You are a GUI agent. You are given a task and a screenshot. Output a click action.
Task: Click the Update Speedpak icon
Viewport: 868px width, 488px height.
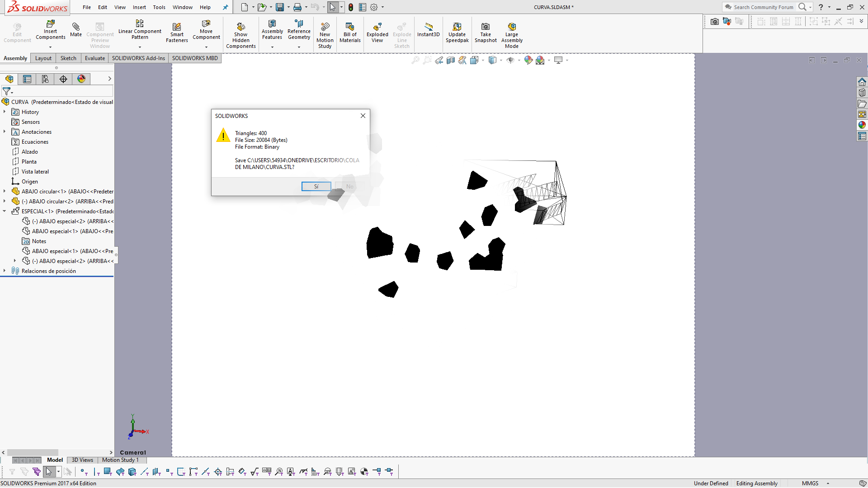[x=457, y=27]
